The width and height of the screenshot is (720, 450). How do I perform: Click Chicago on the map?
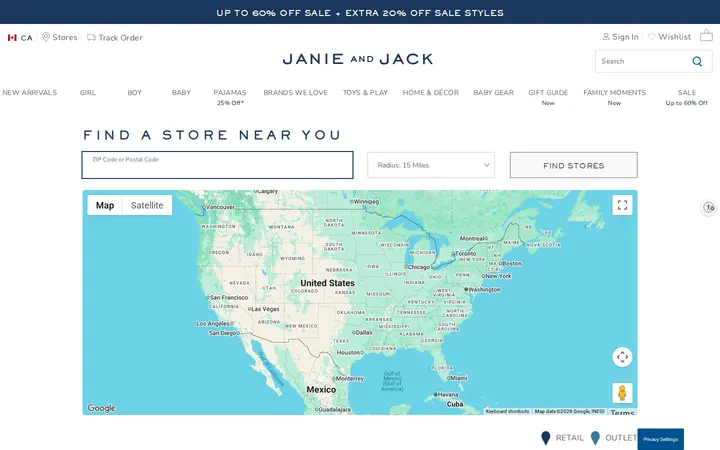pos(419,267)
